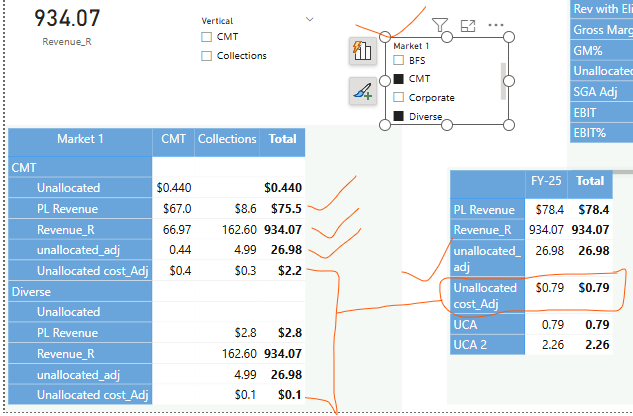Image resolution: width=633 pixels, height=416 pixels.
Task: Select PL Revenue row in FY-25 table
Action: (x=488, y=210)
